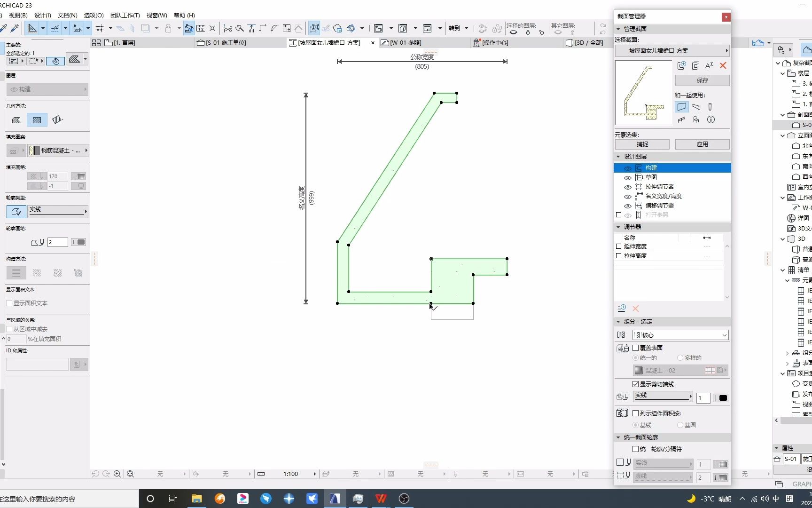The width and height of the screenshot is (812, 508).
Task: Toggle visibility of the 草图 layer
Action: (x=628, y=177)
